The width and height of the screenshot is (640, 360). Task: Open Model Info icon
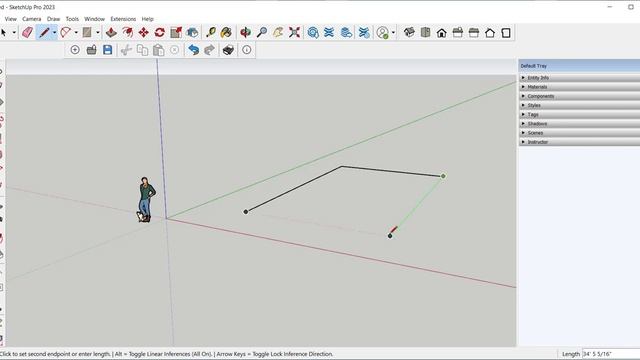(247, 50)
